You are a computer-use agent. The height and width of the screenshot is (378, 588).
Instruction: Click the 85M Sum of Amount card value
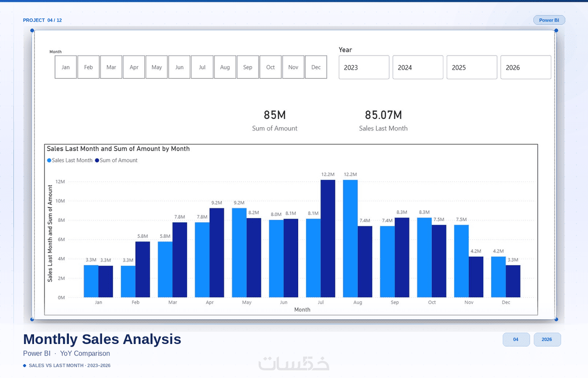[275, 115]
